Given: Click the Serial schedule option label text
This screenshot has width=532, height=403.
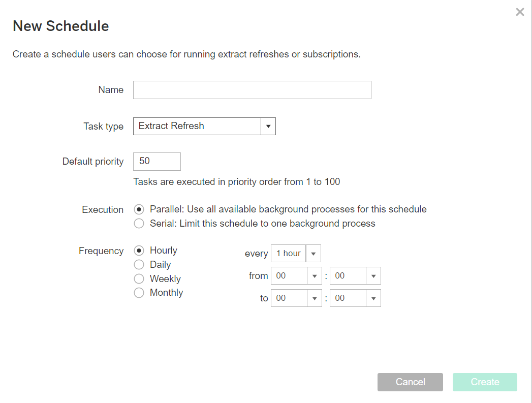Looking at the screenshot, I should (262, 224).
